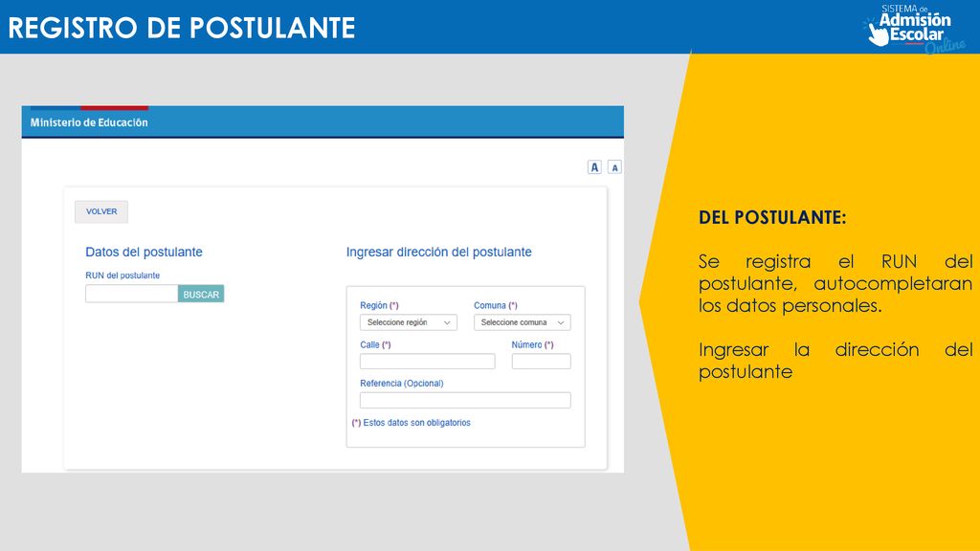Click the larger font size A icon
This screenshot has height=551, width=980.
coord(594,167)
